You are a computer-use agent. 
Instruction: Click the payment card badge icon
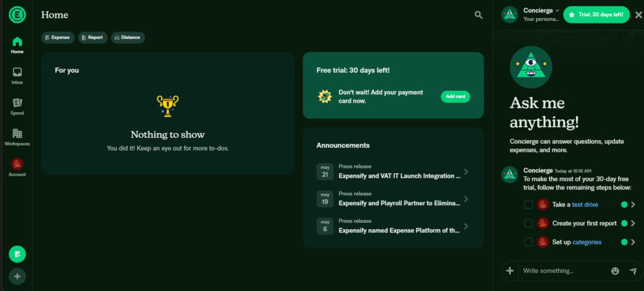[325, 96]
